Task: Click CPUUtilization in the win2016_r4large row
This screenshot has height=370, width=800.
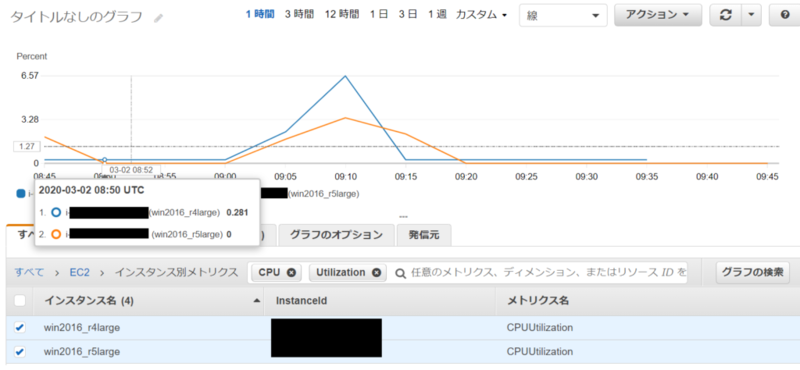Action: tap(540, 328)
